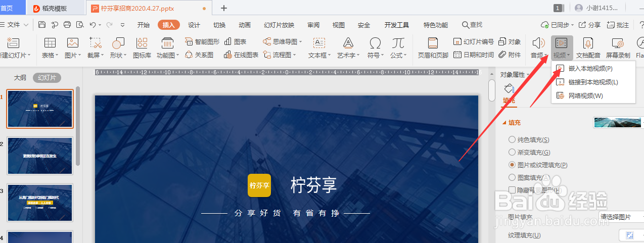Click the Screen Recording (屏幕录制) icon

click(618, 43)
